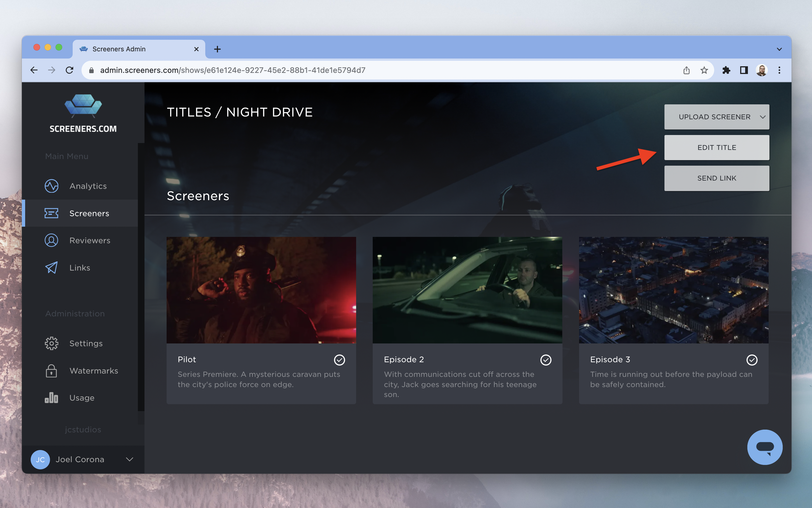The width and height of the screenshot is (812, 508).
Task: Click the Pilot episode title
Action: click(186, 359)
